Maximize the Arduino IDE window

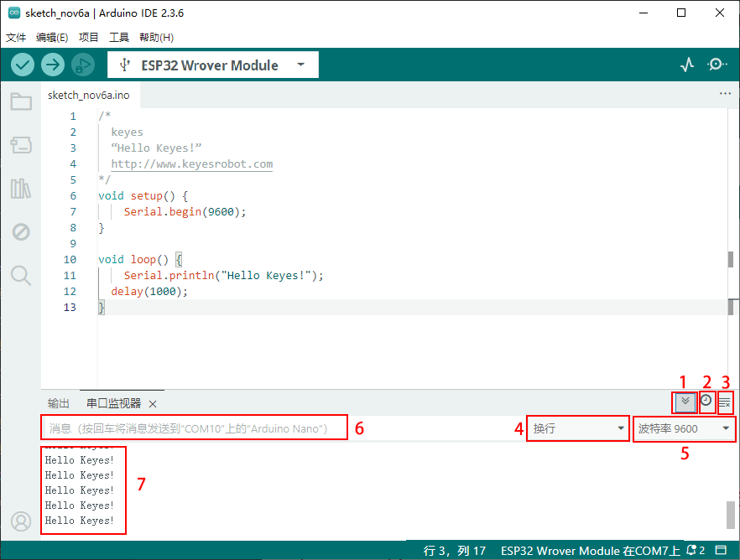point(681,13)
